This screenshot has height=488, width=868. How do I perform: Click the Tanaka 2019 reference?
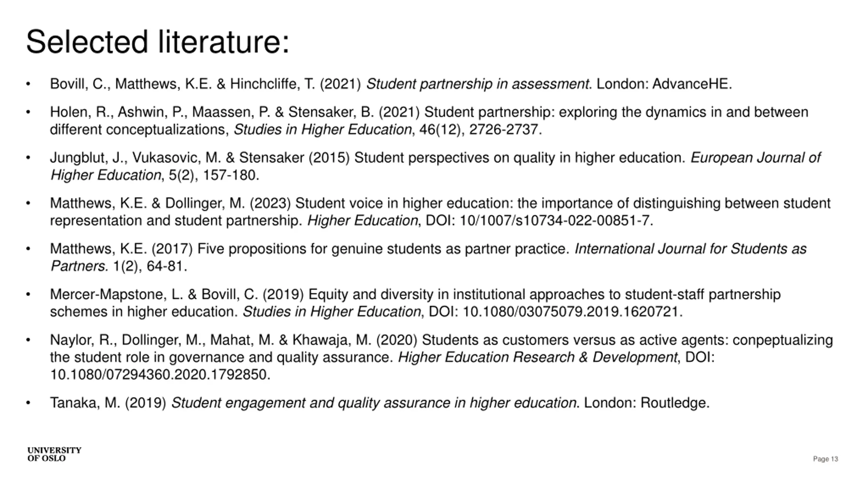[x=380, y=403]
